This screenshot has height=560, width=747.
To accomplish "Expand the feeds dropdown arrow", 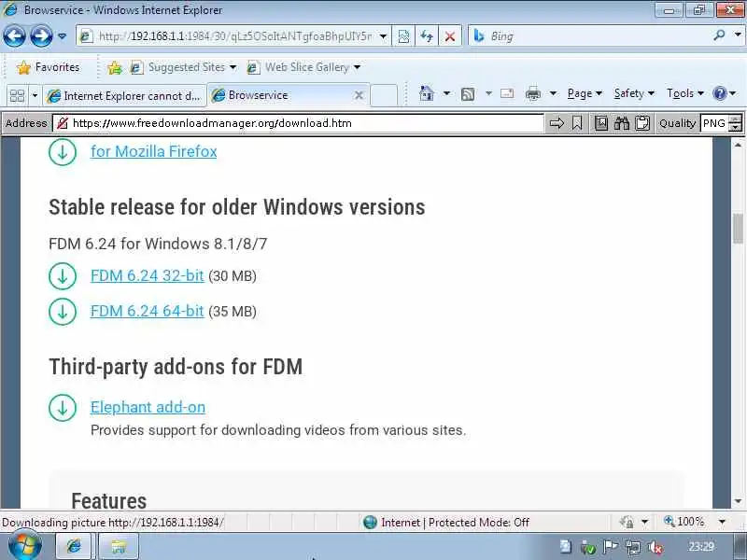I will click(488, 93).
